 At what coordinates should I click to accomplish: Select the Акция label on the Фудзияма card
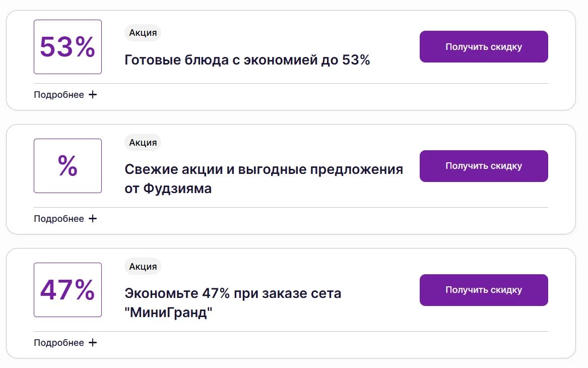[x=143, y=142]
